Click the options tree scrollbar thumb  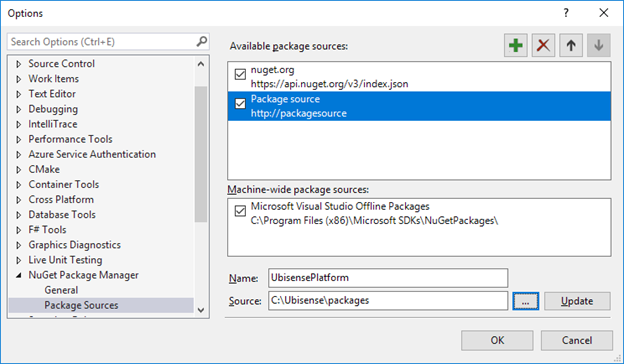click(x=201, y=154)
